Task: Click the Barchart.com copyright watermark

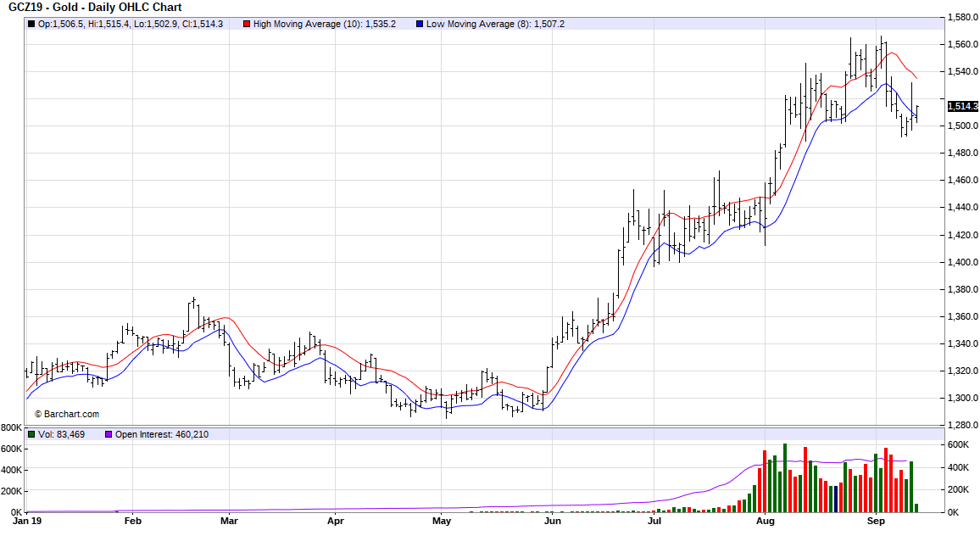Action: pos(66,414)
